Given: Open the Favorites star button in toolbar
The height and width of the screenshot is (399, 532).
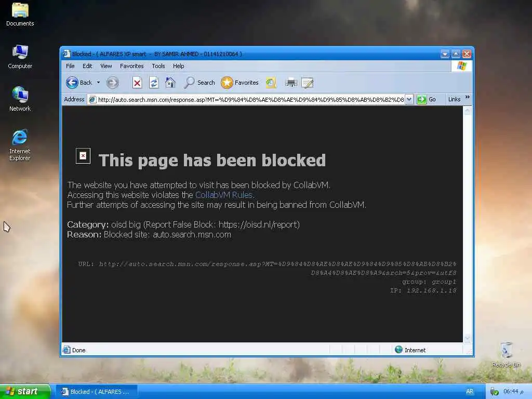Looking at the screenshot, I should 240,83.
